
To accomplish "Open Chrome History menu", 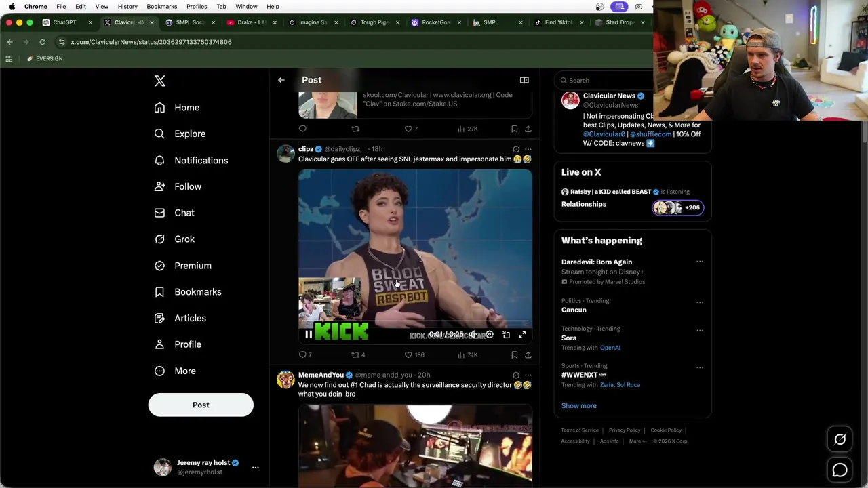I will pyautogui.click(x=127, y=7).
